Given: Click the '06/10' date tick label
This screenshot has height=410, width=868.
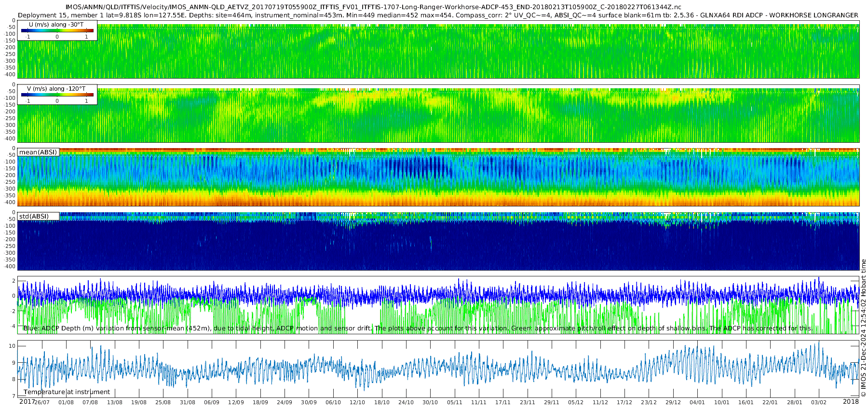Looking at the screenshot, I should tap(333, 403).
